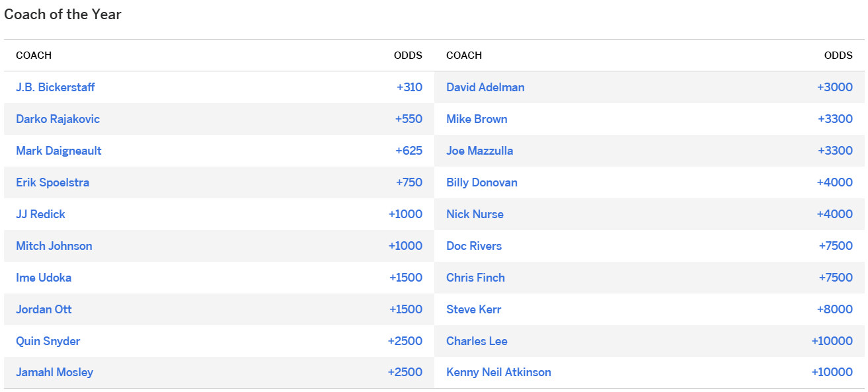Screen dimensions: 868x392
Task: Open Quin Snyder's profile link
Action: [x=48, y=341]
